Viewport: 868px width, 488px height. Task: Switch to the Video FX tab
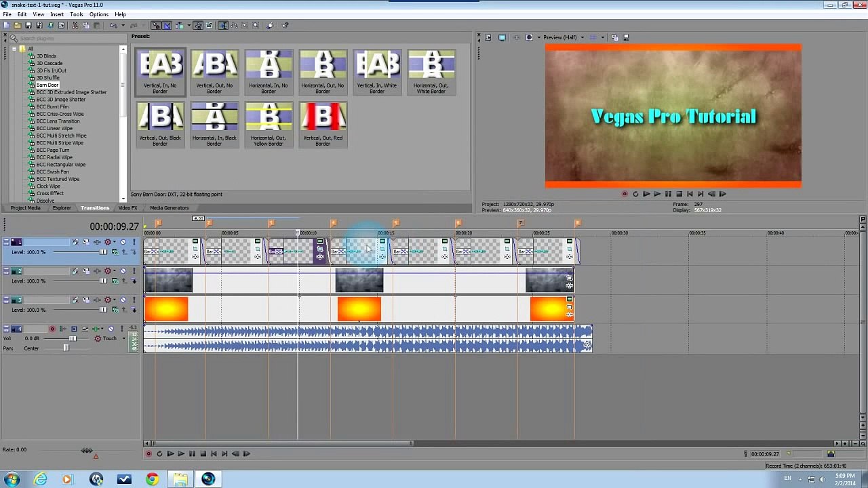[128, 208]
